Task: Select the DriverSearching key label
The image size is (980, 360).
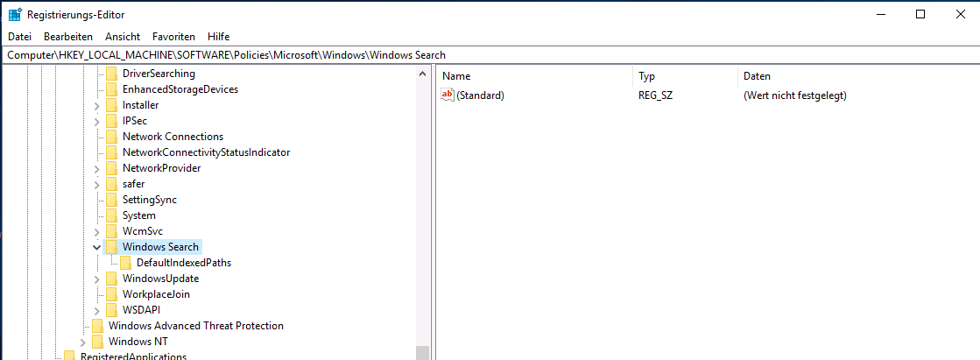Action: coord(159,74)
